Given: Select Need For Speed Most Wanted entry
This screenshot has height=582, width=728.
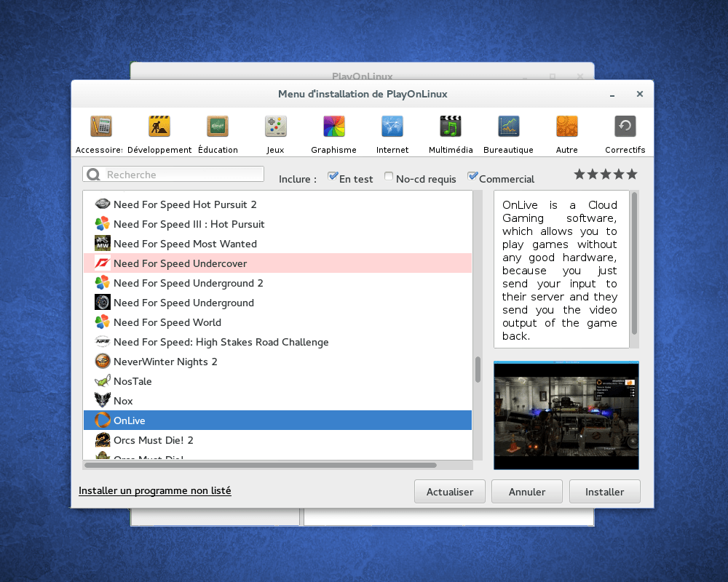Looking at the screenshot, I should 185,244.
